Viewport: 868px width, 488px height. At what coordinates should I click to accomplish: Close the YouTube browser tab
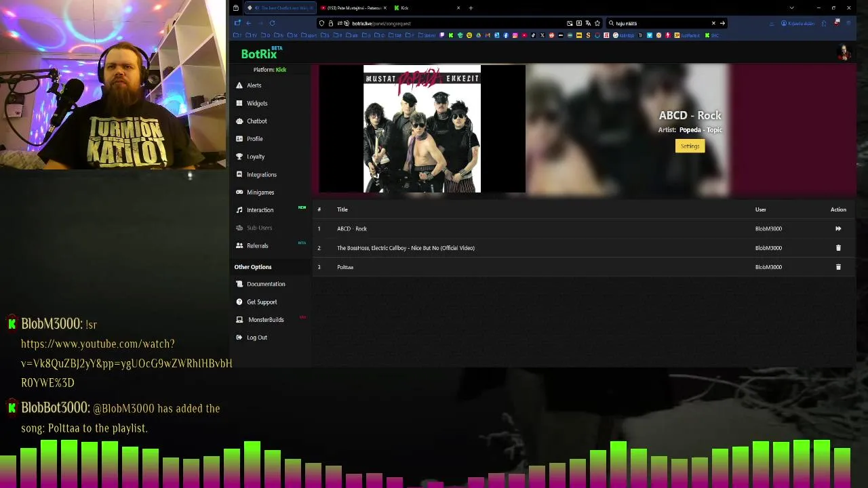pyautogui.click(x=385, y=8)
